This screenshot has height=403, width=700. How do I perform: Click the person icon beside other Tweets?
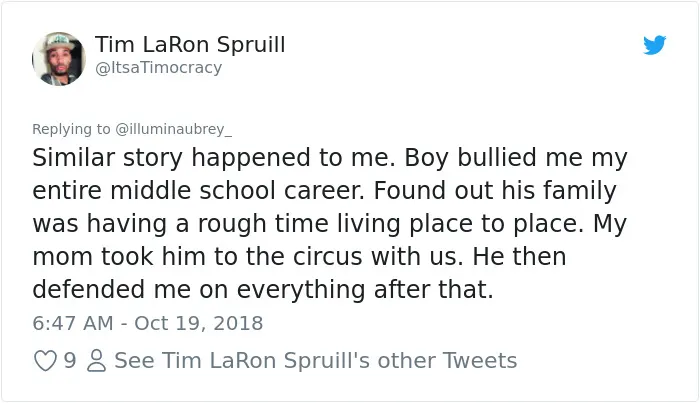click(x=96, y=361)
